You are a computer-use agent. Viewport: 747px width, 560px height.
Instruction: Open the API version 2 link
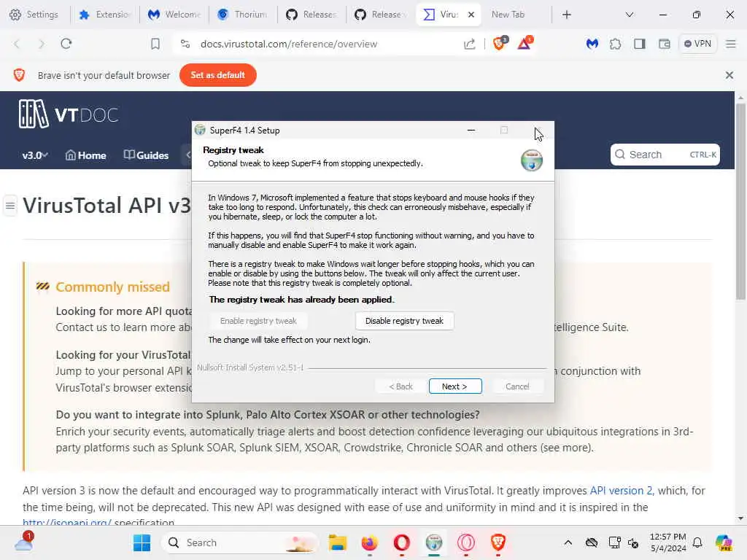coord(621,491)
